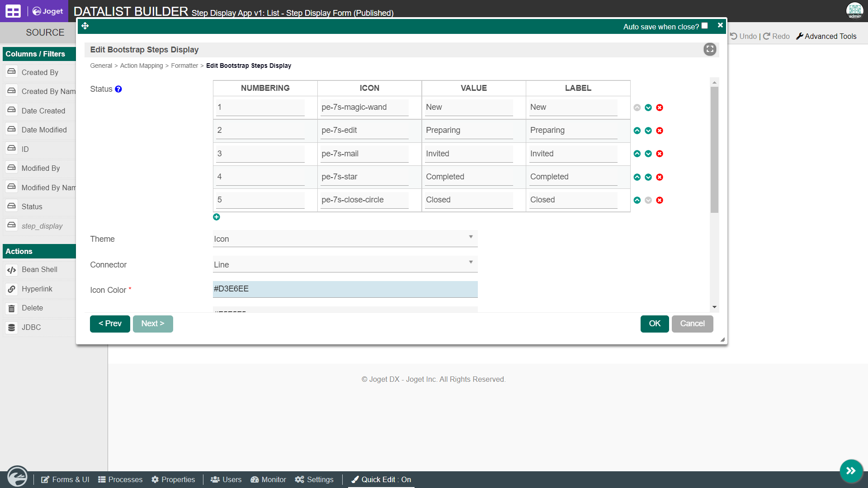The width and height of the screenshot is (868, 488).
Task: Click the Icon Color field
Action: [x=345, y=289]
